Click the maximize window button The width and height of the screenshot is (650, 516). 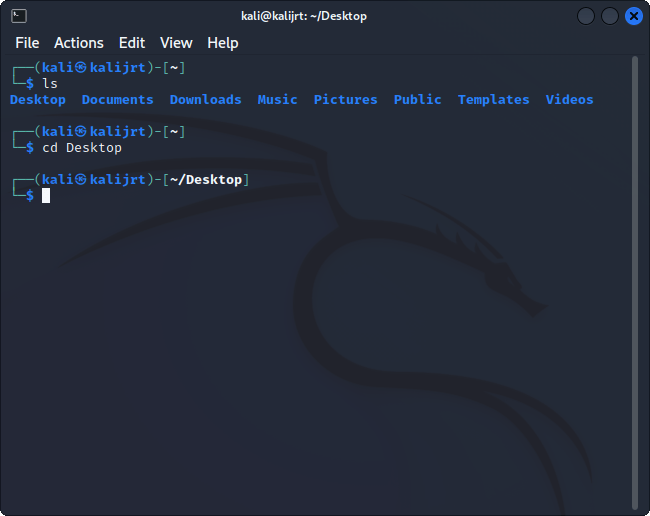610,16
